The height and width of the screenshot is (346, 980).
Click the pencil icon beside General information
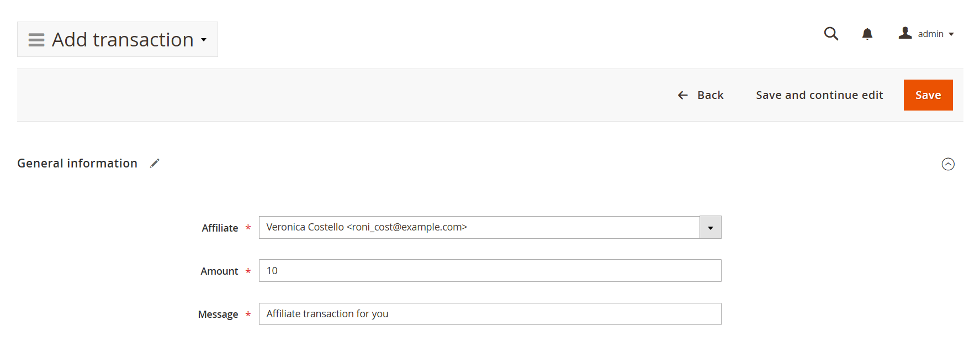155,162
